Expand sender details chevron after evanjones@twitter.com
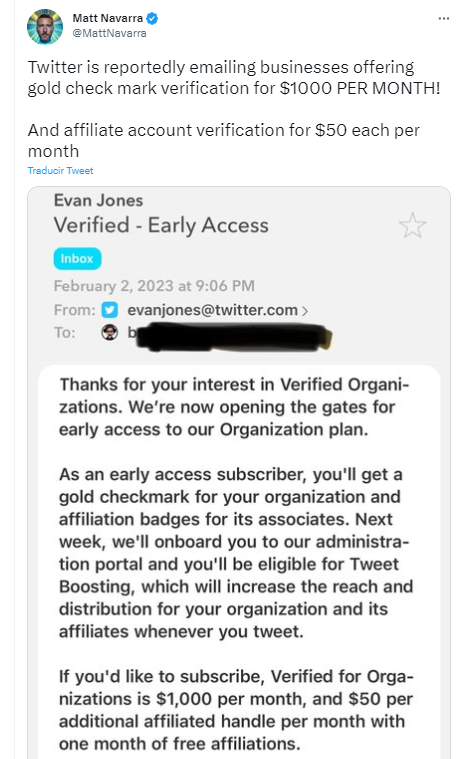The width and height of the screenshot is (463, 759). (305, 311)
